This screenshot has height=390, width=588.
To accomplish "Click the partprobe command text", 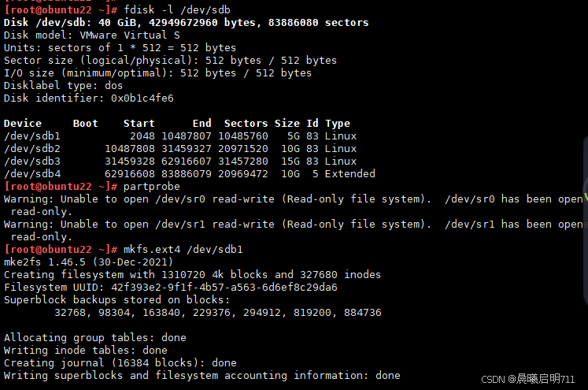I will [151, 187].
